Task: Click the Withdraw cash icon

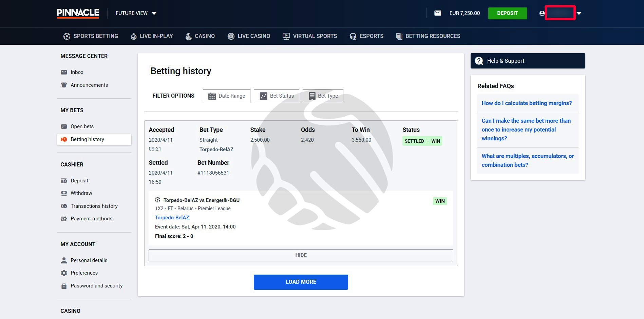Action: click(x=64, y=193)
